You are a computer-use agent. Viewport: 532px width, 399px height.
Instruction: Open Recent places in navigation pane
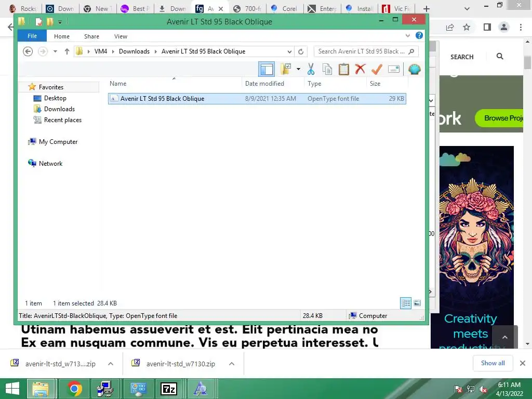tap(63, 120)
